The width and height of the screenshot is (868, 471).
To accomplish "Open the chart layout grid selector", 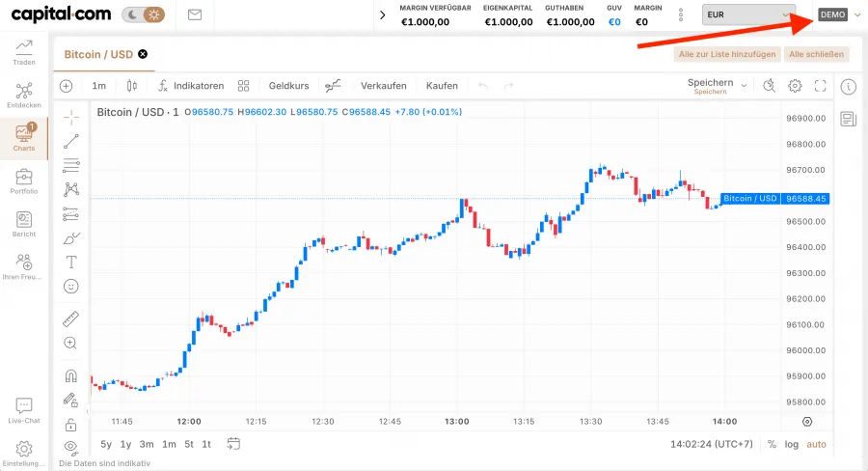I will point(244,86).
